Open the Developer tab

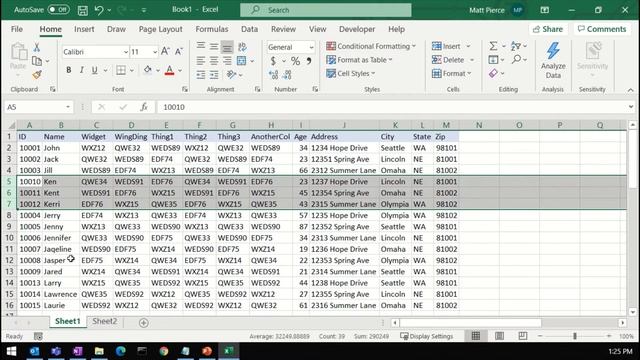tap(357, 29)
